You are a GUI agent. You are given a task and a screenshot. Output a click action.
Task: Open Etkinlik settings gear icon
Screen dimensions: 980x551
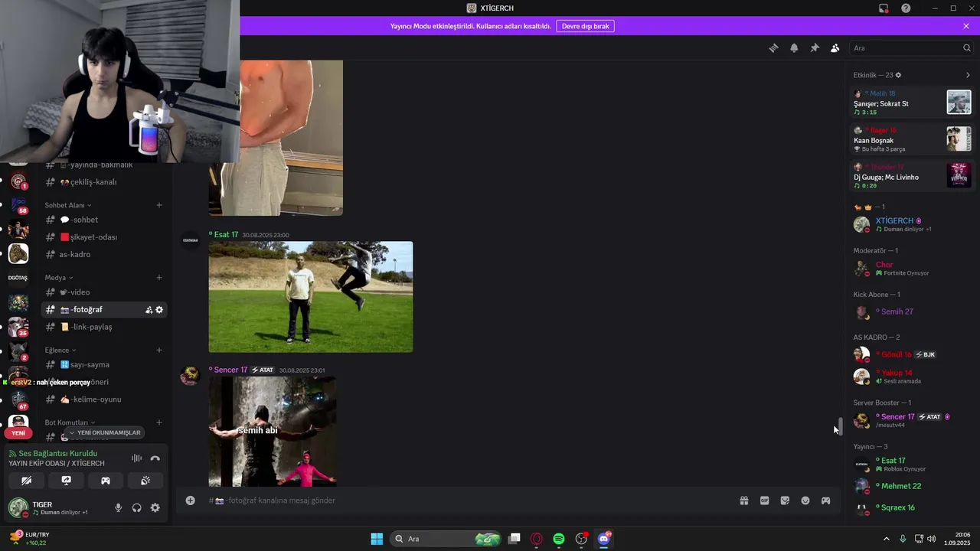click(x=898, y=75)
